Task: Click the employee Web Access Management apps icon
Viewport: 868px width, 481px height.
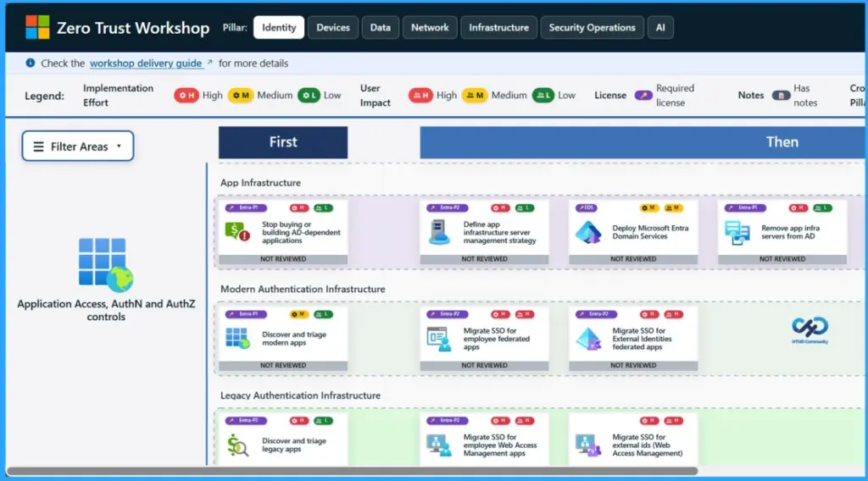Action: click(x=439, y=445)
